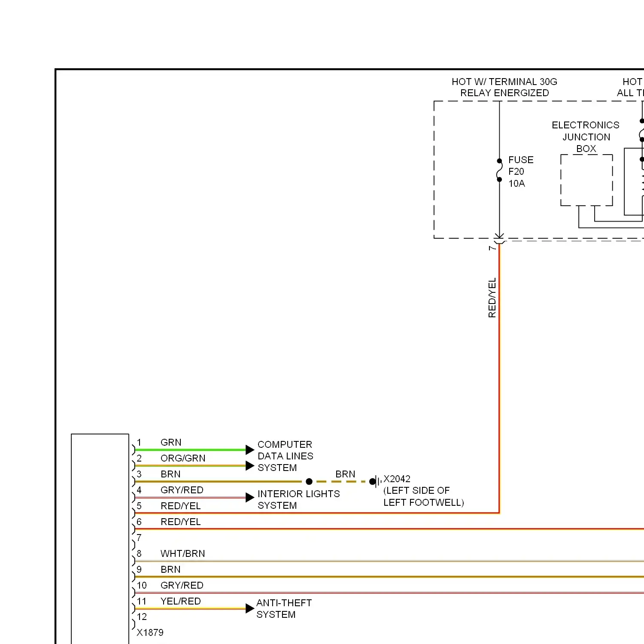Click the X1879 connector label
644x644 pixels.
point(150,632)
